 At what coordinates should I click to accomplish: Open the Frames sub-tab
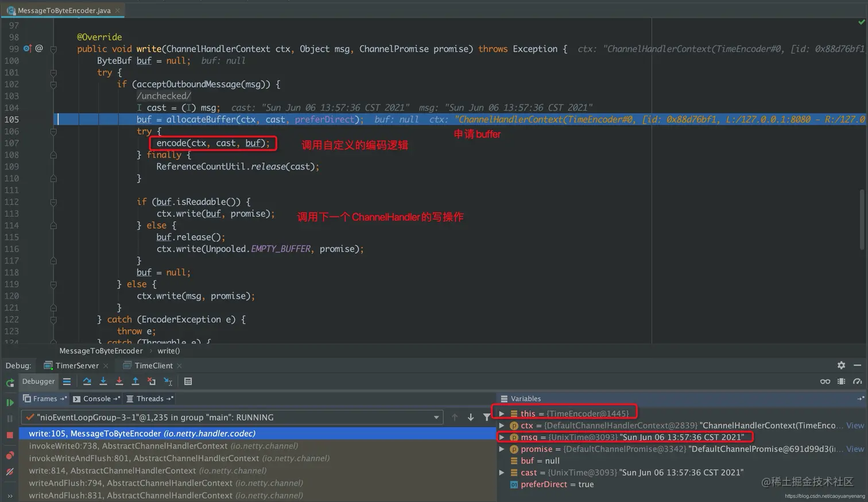click(x=45, y=399)
